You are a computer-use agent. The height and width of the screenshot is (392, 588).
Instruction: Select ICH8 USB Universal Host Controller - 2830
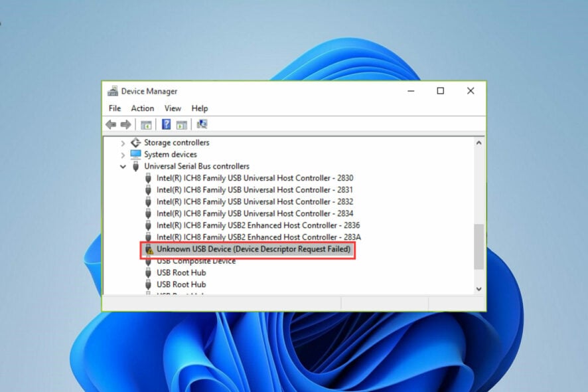(255, 178)
